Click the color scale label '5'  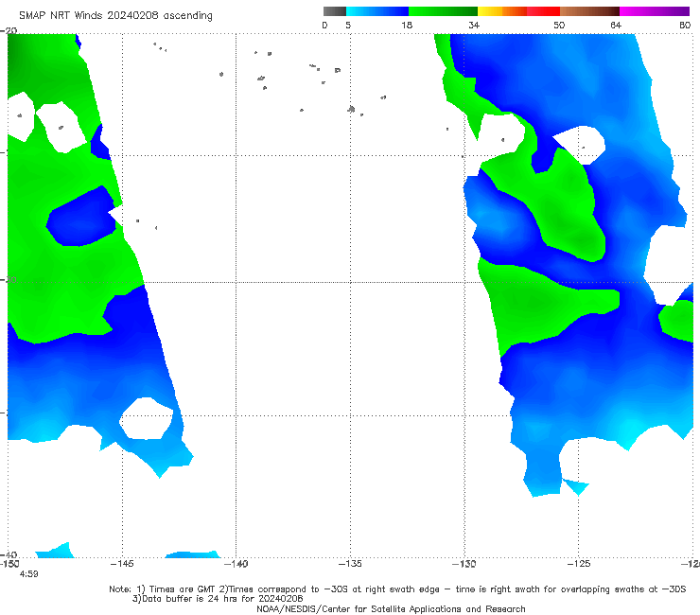point(348,25)
